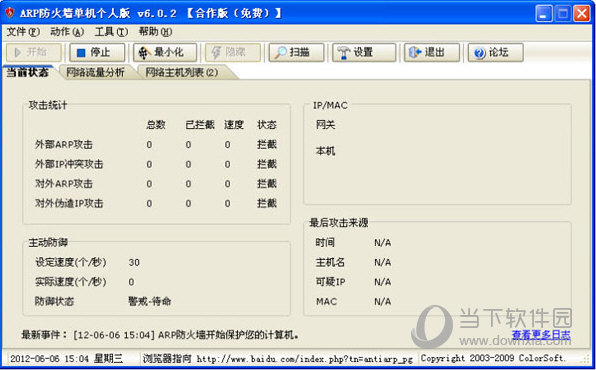Open the 帮助(H) menu

coord(155,32)
